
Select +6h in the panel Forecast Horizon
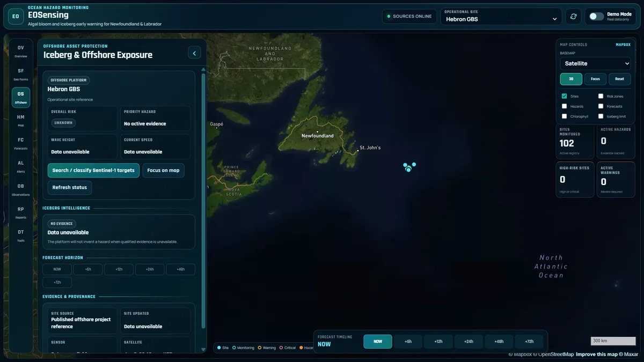tap(87, 269)
